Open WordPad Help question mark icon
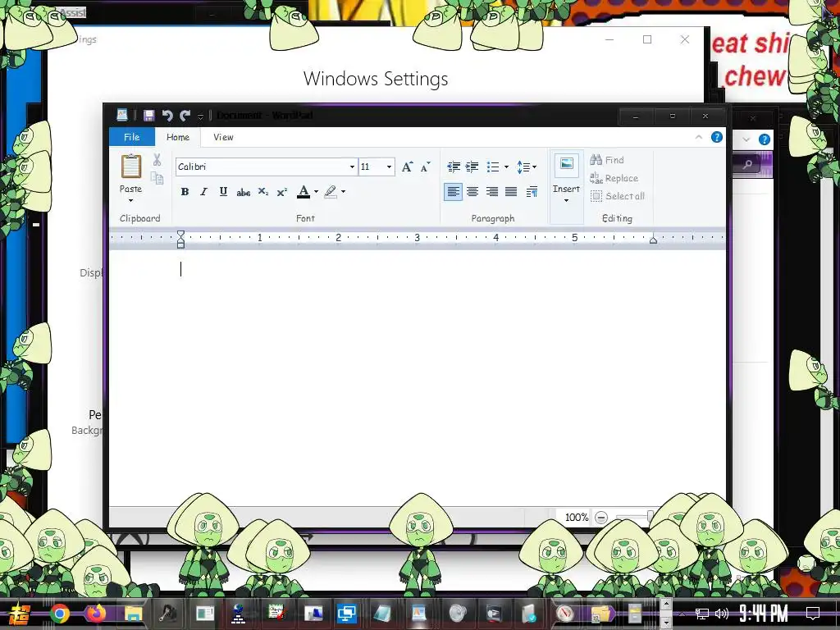 click(x=717, y=137)
